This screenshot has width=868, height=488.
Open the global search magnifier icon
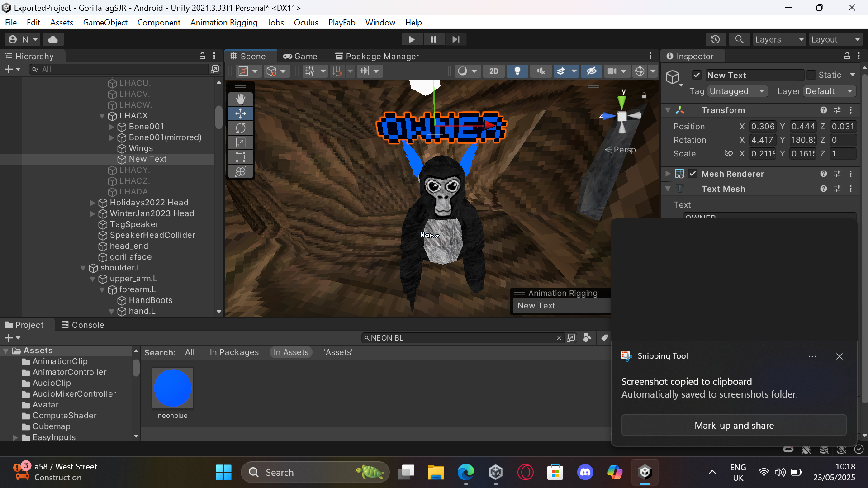point(739,39)
